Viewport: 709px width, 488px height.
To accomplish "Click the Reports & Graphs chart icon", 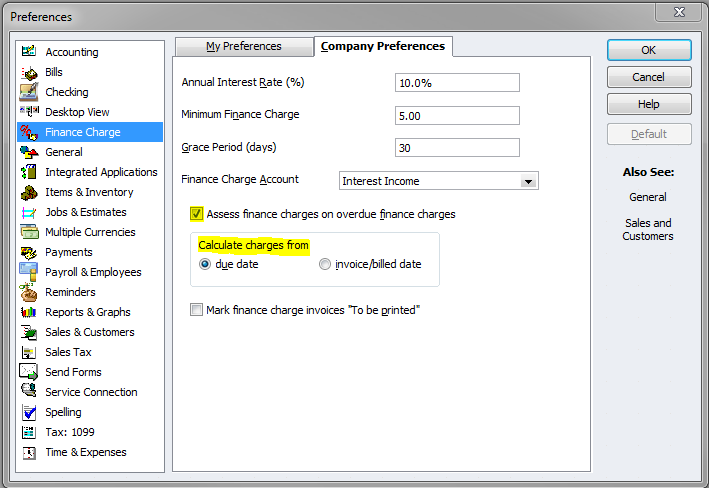I will (29, 312).
